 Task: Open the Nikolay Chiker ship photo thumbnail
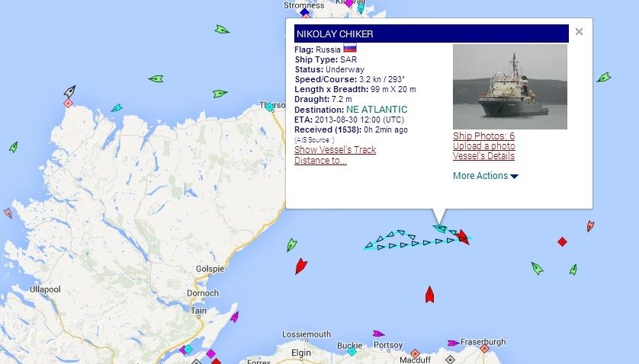pyautogui.click(x=510, y=87)
